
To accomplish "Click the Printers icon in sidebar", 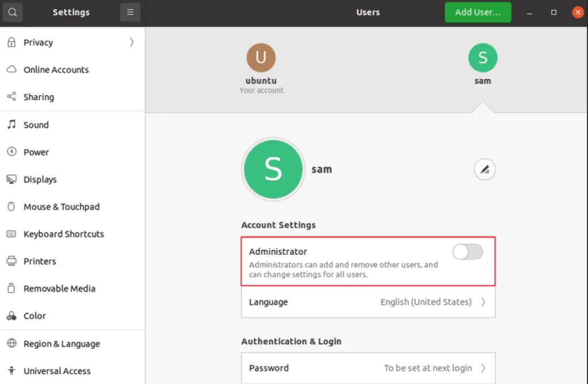I will [x=11, y=261].
